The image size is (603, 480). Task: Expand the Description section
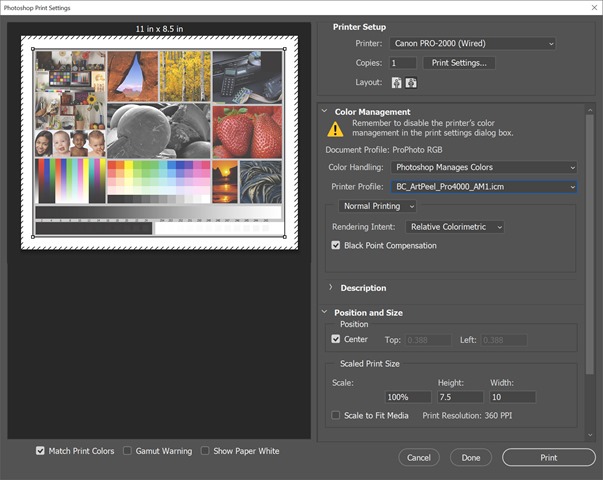point(331,288)
